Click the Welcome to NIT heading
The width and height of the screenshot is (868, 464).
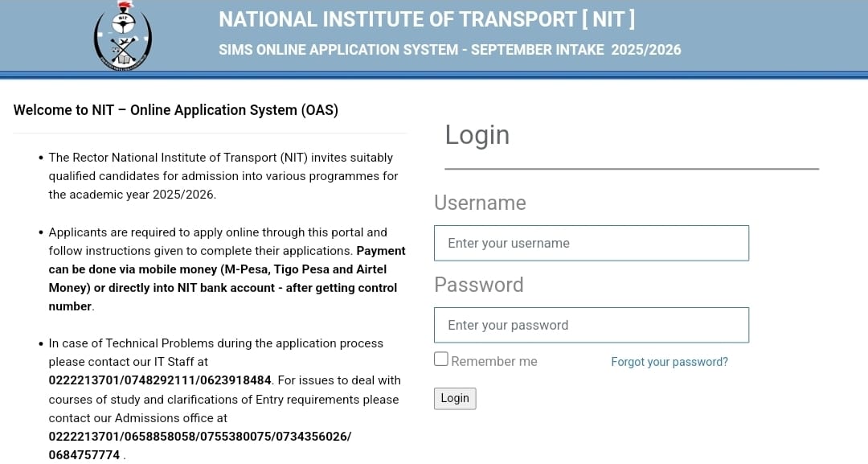click(x=176, y=110)
